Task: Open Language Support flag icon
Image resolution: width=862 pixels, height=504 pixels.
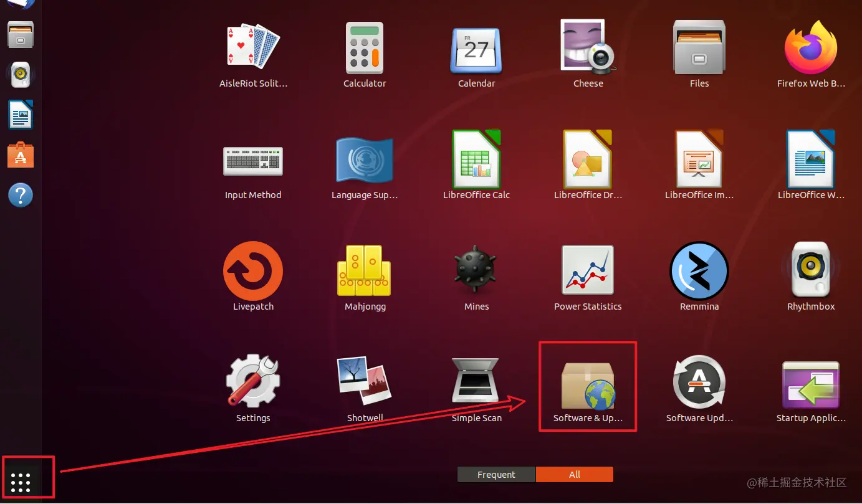Action: pos(365,159)
